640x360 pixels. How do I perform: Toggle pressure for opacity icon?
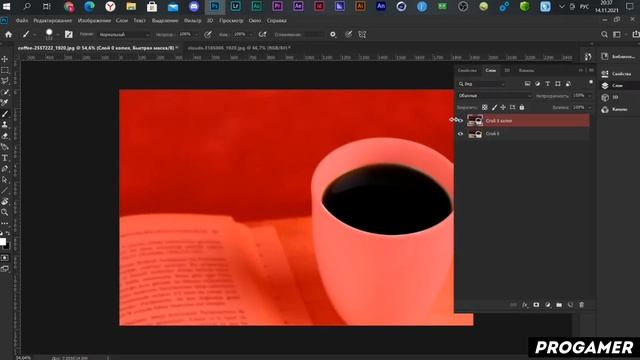pos(208,35)
